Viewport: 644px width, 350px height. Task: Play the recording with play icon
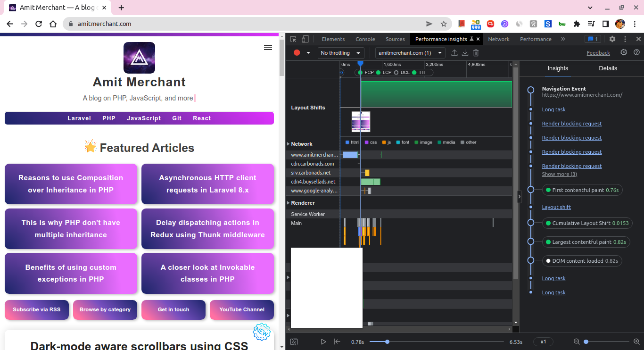point(323,342)
